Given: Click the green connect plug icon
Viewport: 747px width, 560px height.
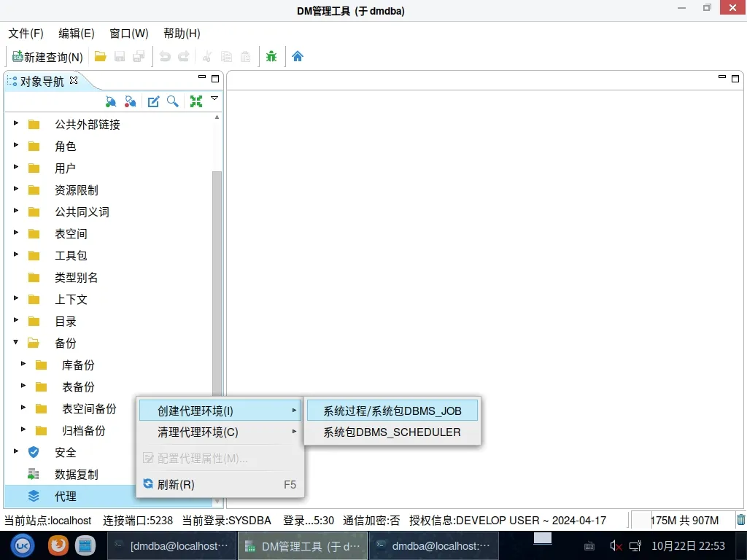Looking at the screenshot, I should point(111,101).
